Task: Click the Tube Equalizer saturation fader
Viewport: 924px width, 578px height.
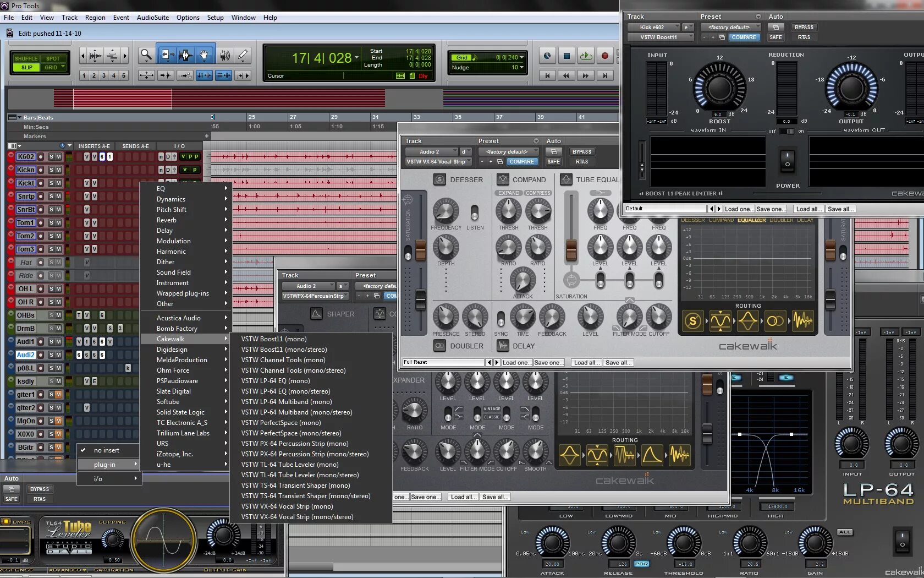Action: click(571, 250)
